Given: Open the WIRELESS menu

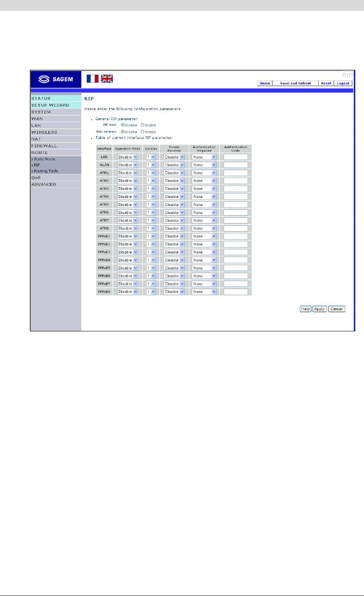Looking at the screenshot, I should 56,132.
